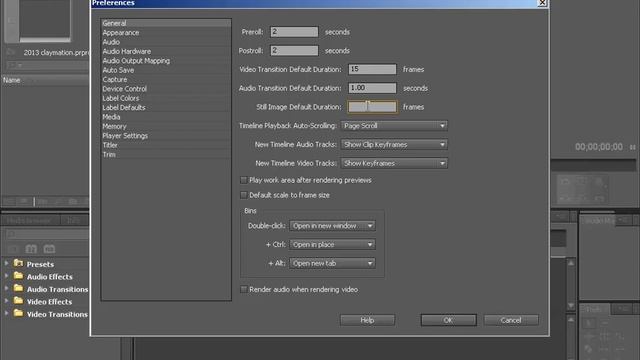Expand Video Effects folder
Image resolution: width=640 pixels, height=360 pixels.
tap(7, 301)
